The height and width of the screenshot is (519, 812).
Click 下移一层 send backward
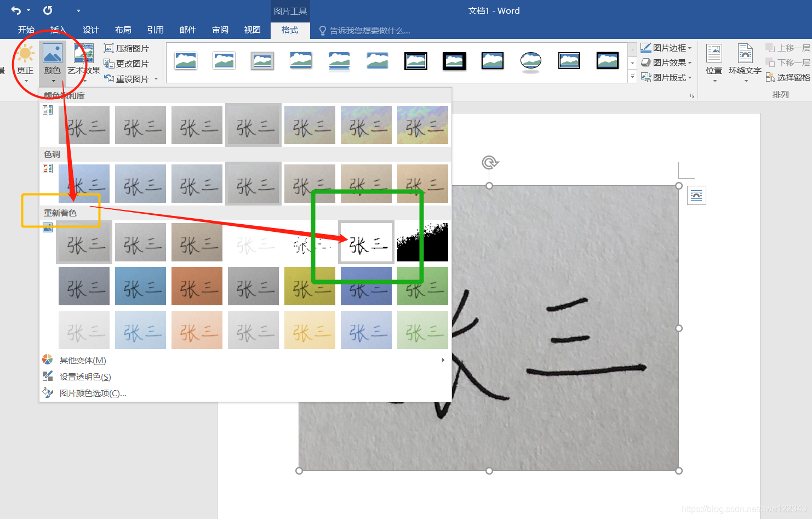788,62
